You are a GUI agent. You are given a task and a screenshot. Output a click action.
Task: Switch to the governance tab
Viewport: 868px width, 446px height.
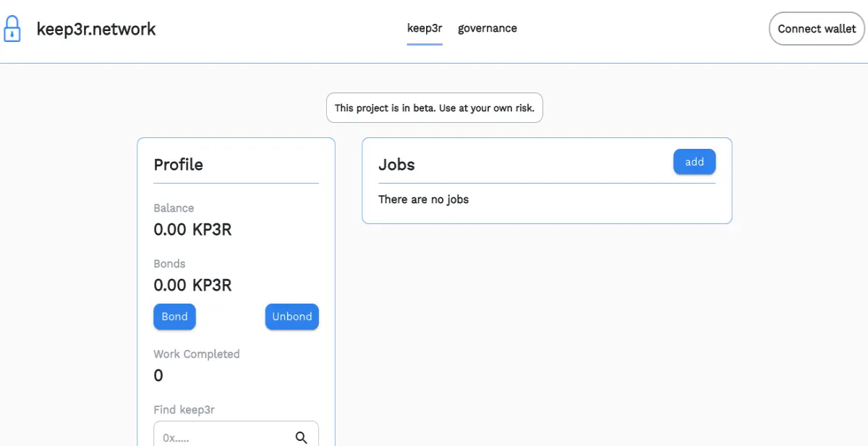click(488, 29)
